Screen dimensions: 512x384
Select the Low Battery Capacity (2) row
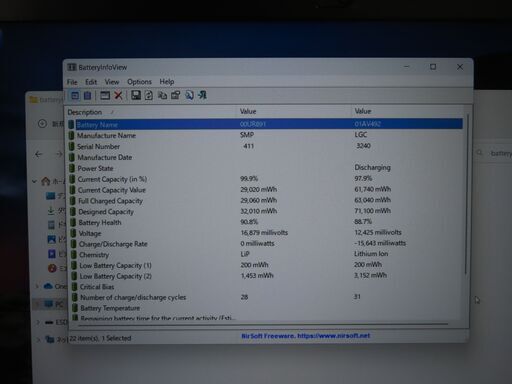(x=265, y=276)
